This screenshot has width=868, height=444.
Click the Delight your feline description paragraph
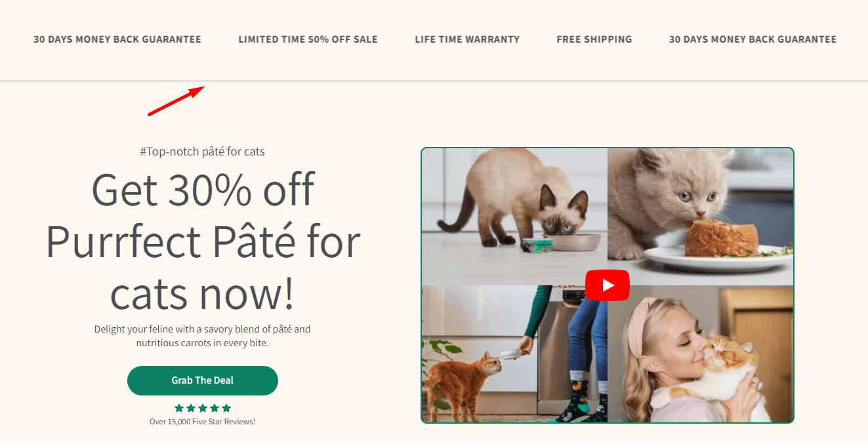(x=202, y=336)
